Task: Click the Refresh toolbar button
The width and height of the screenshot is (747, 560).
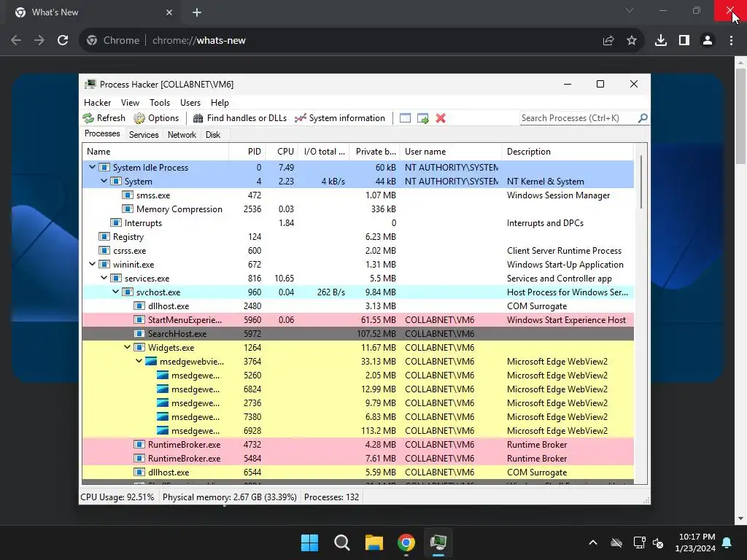Action: click(x=104, y=118)
